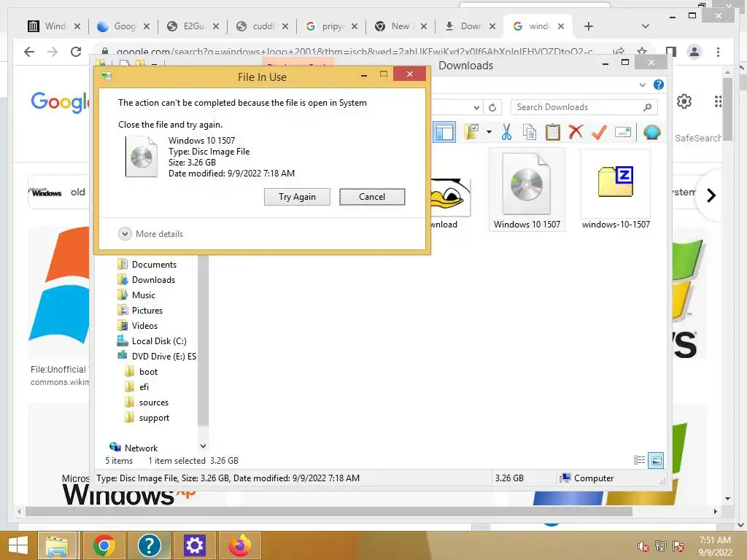Viewport: 747px width, 560px height.
Task: Switch to the E2Gu Chrome tab
Action: pos(193,26)
